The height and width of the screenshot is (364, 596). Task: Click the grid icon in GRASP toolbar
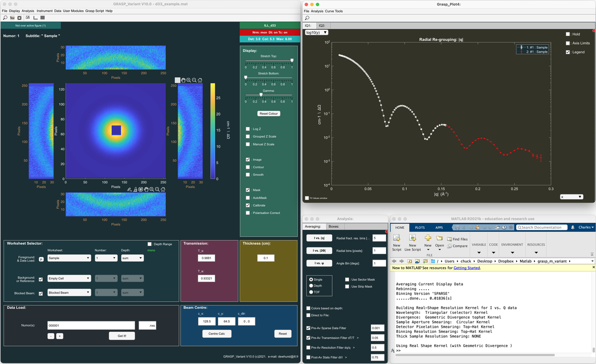coord(43,17)
